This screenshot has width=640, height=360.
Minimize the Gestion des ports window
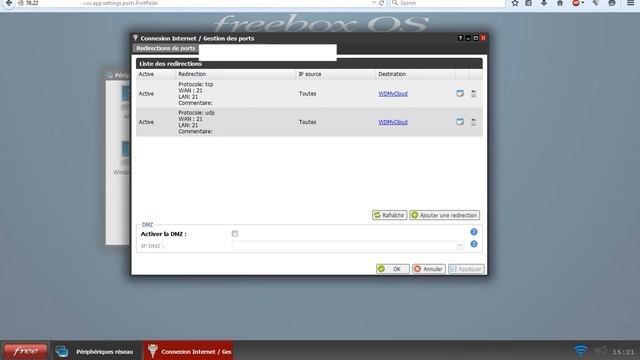click(x=468, y=38)
